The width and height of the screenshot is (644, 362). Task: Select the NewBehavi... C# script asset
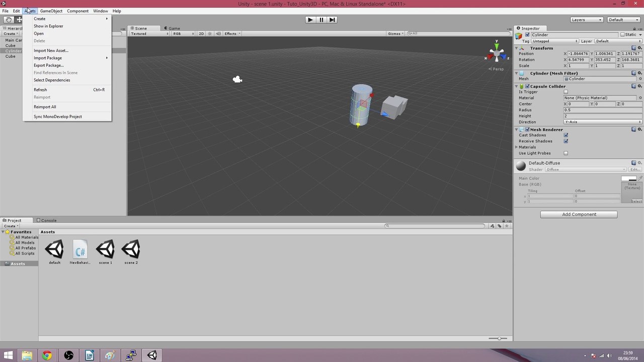tap(80, 252)
